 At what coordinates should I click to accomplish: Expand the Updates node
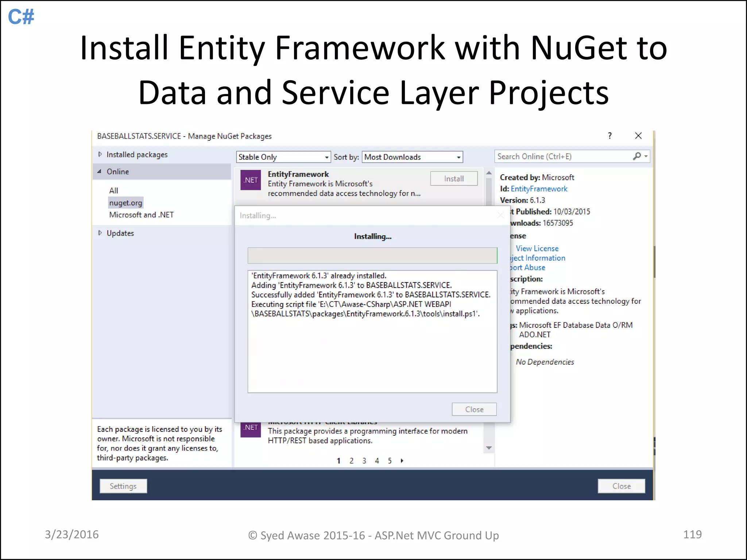tap(100, 233)
